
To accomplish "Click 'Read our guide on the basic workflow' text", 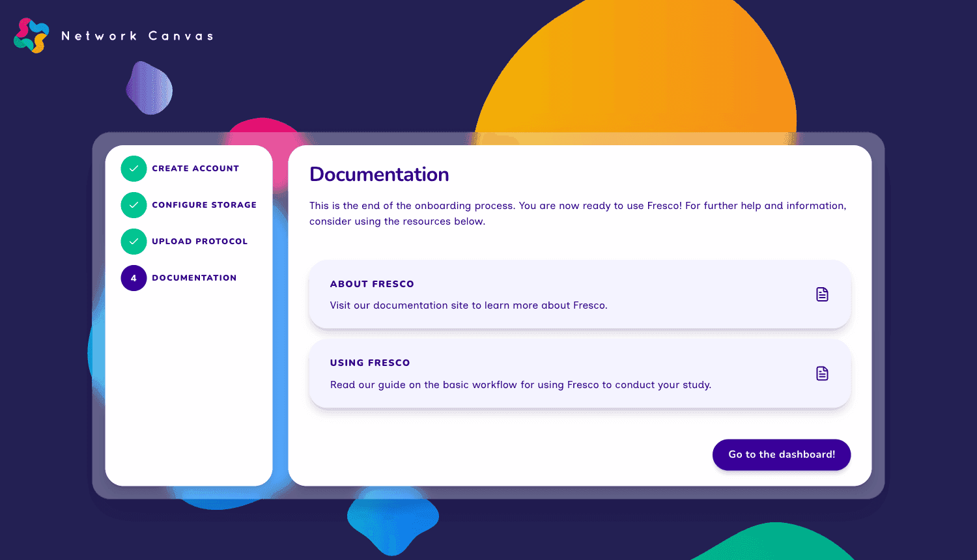I will point(520,385).
